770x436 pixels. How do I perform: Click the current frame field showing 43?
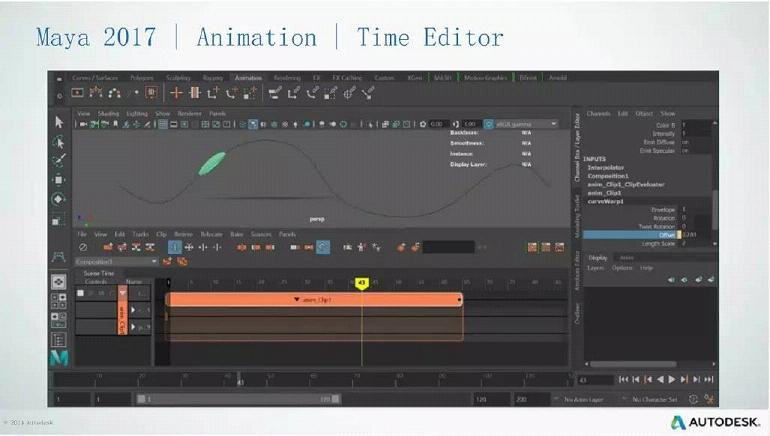pyautogui.click(x=595, y=380)
